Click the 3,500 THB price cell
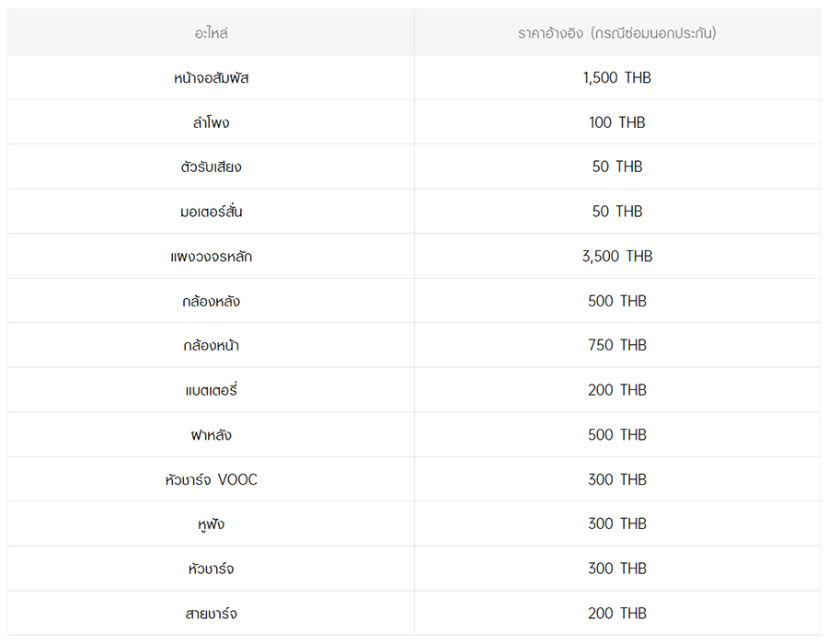This screenshot has height=644, width=828. (x=616, y=257)
